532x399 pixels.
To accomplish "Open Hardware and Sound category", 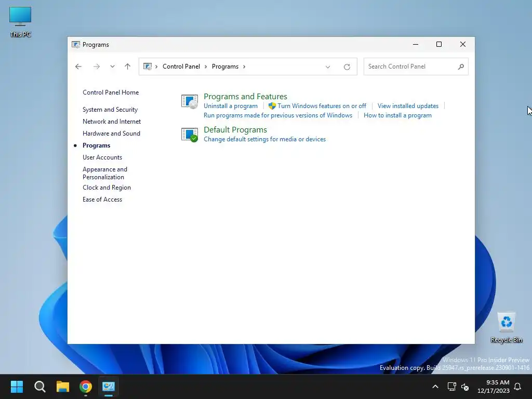I will pyautogui.click(x=111, y=134).
